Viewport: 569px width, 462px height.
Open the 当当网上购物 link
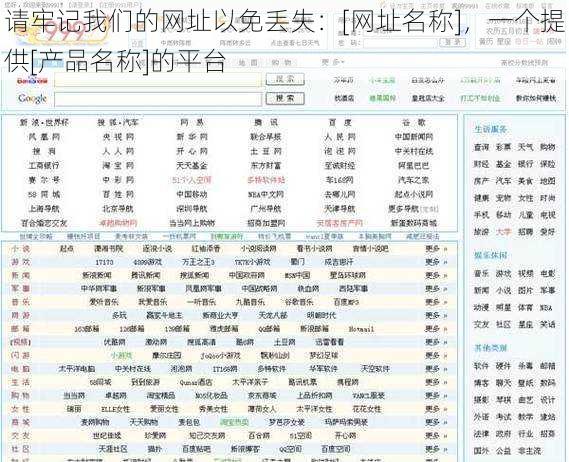pos(192,223)
